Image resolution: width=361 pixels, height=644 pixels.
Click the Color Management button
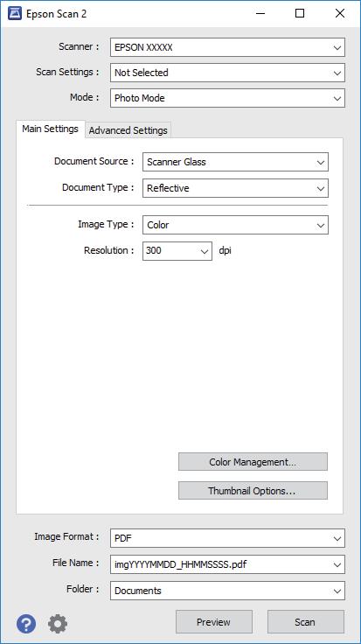tap(253, 462)
